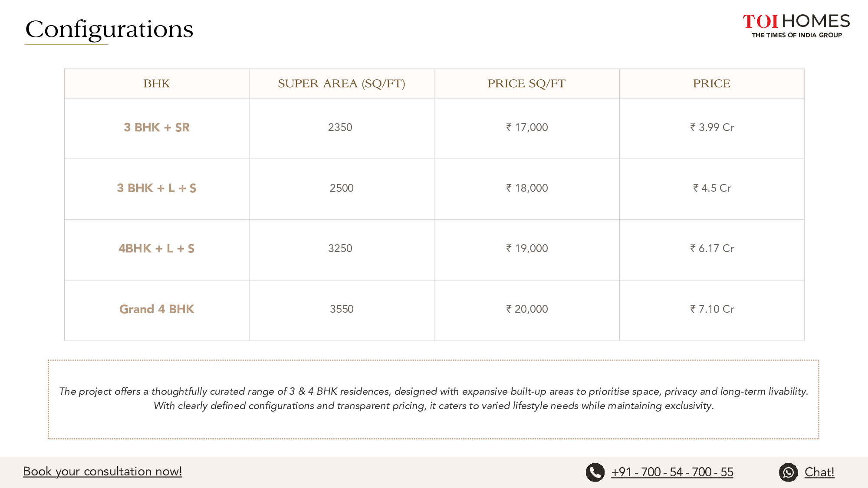The image size is (868, 488).
Task: Select the 3 BHK + L + S label
Action: (157, 188)
